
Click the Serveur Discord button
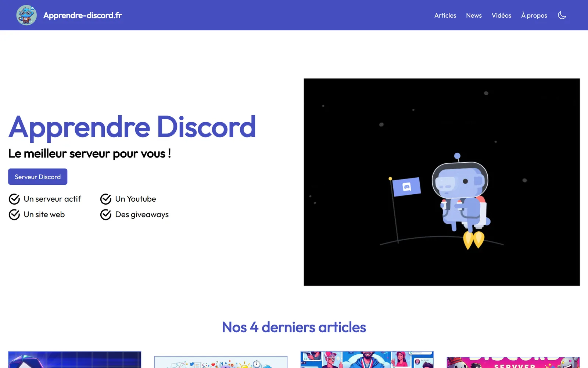point(37,177)
